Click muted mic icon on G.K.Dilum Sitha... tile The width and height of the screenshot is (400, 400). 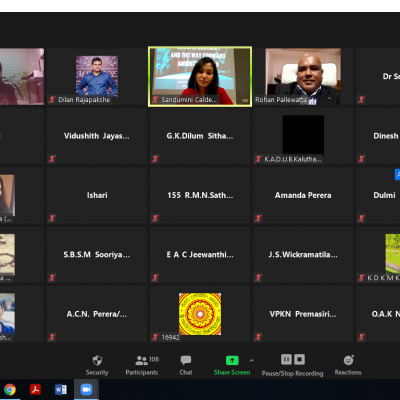click(155, 159)
